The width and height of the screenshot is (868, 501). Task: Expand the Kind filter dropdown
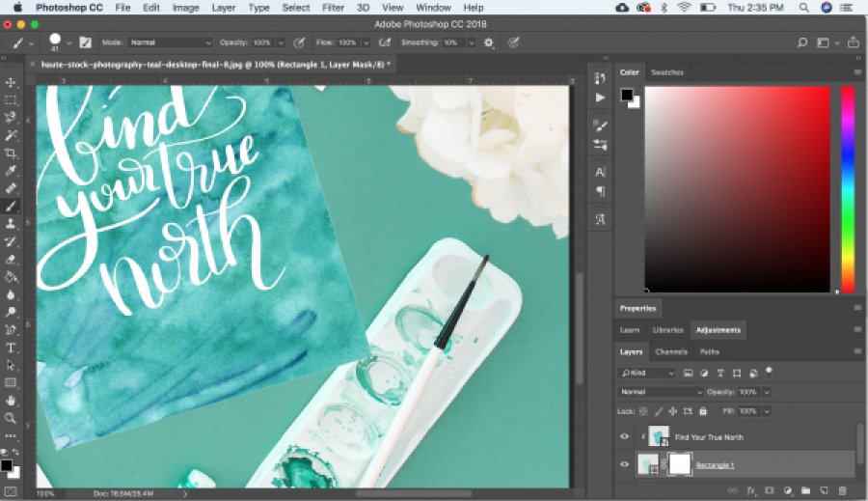pyautogui.click(x=647, y=373)
